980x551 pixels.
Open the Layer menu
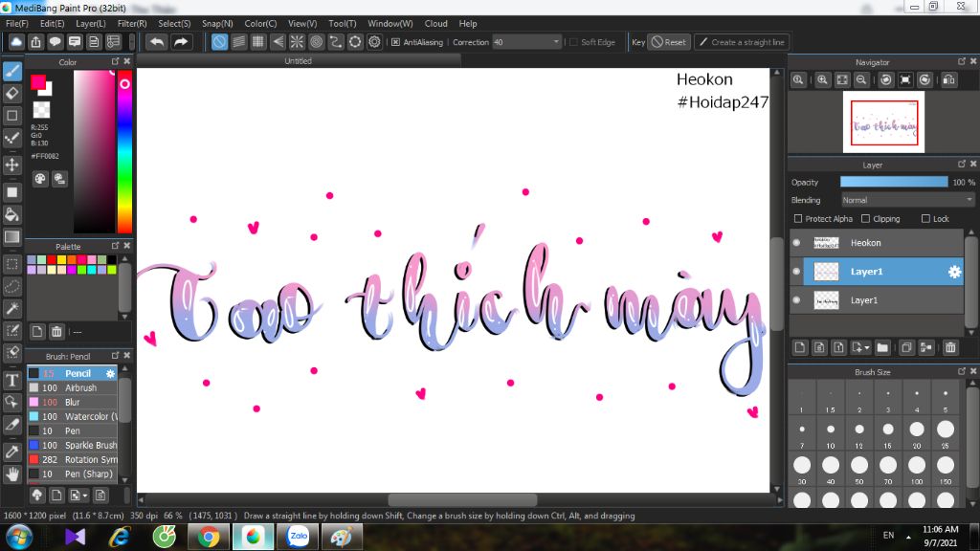tap(91, 23)
